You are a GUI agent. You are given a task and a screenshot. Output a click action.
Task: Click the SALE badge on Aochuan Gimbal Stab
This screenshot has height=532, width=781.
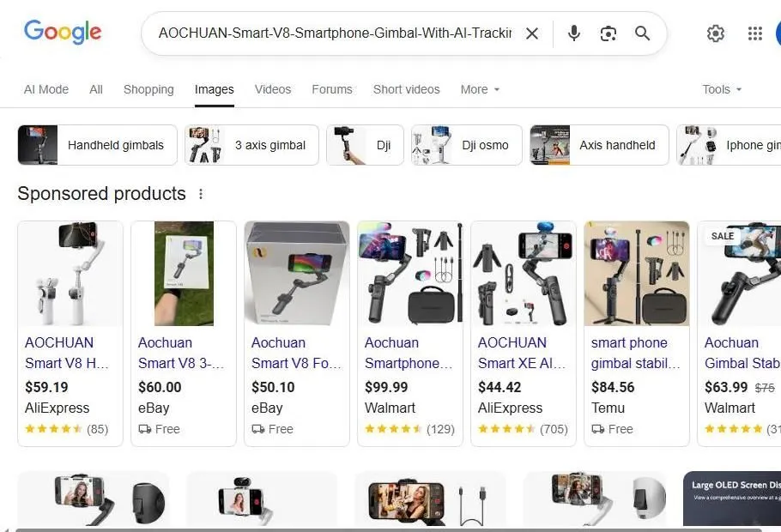723,236
